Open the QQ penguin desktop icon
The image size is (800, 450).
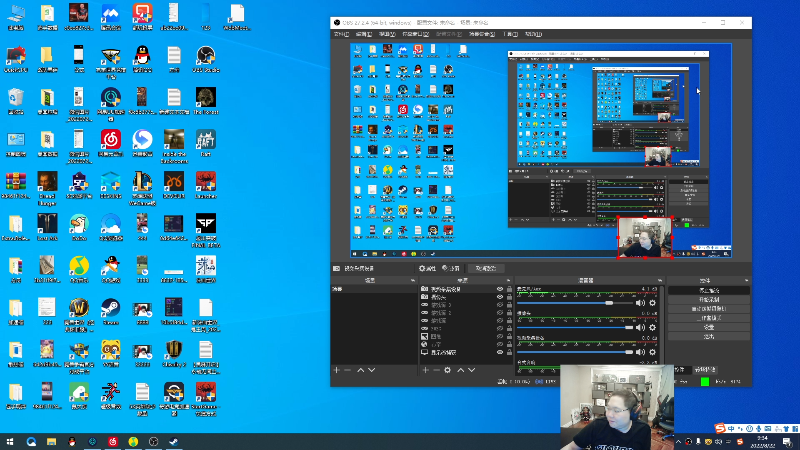(142, 59)
